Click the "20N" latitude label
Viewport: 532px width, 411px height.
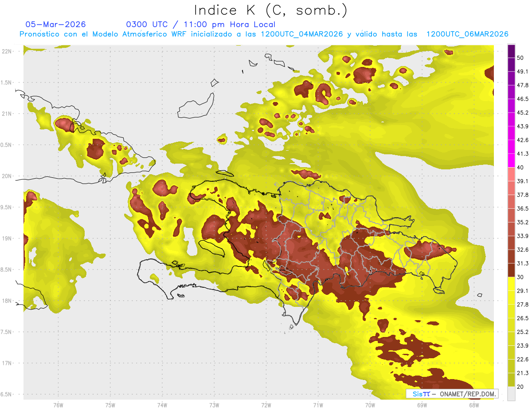click(x=7, y=176)
